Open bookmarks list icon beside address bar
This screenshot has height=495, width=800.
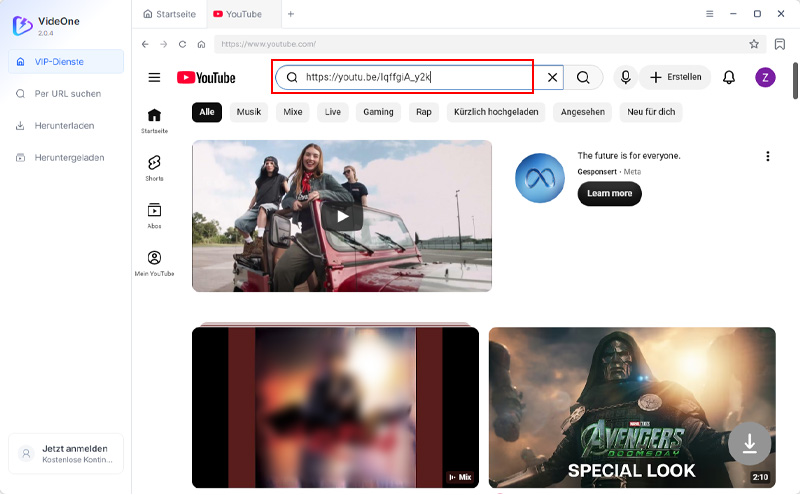780,44
